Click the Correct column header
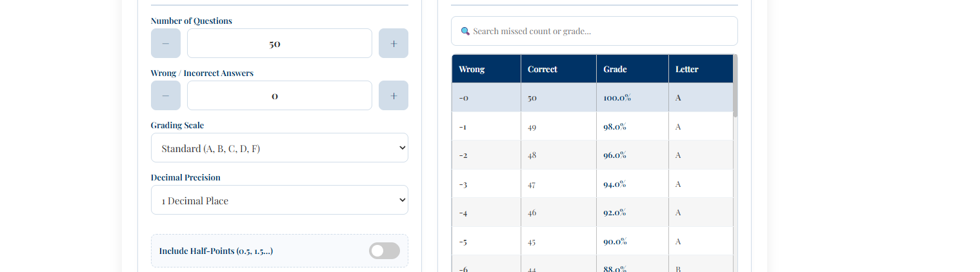This screenshot has height=272, width=980. pos(559,69)
